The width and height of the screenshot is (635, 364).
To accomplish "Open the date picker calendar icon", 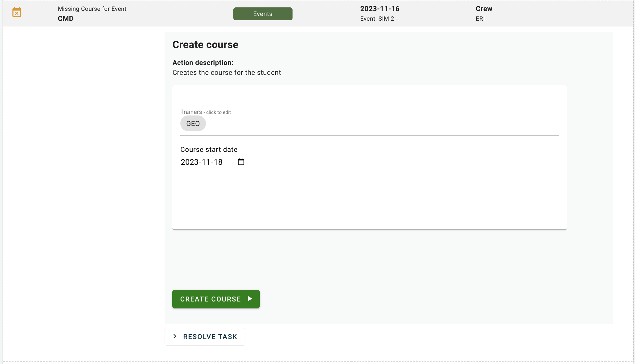I will pos(241,162).
